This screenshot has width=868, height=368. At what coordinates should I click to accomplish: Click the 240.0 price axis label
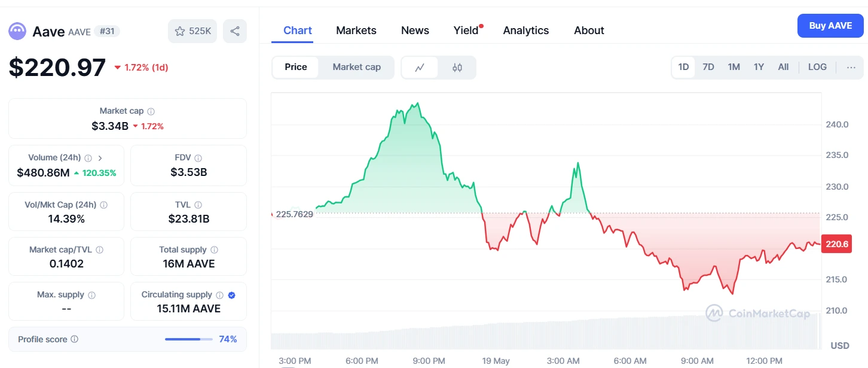(x=837, y=124)
